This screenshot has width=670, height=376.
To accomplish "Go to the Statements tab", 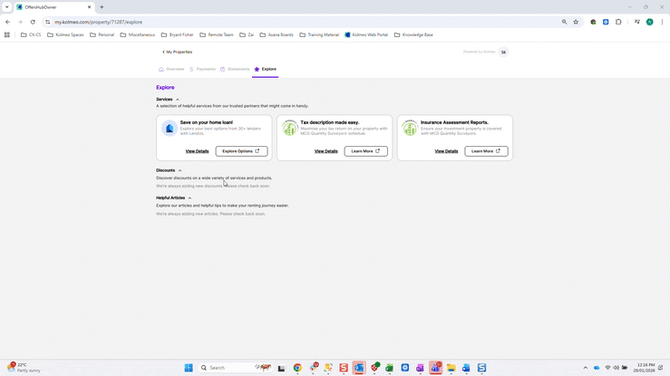I will 235,69.
